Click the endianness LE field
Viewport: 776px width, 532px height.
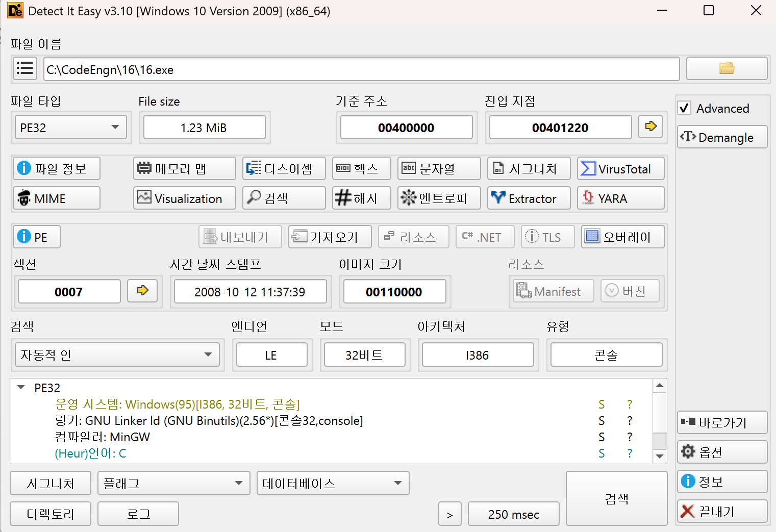tap(272, 354)
